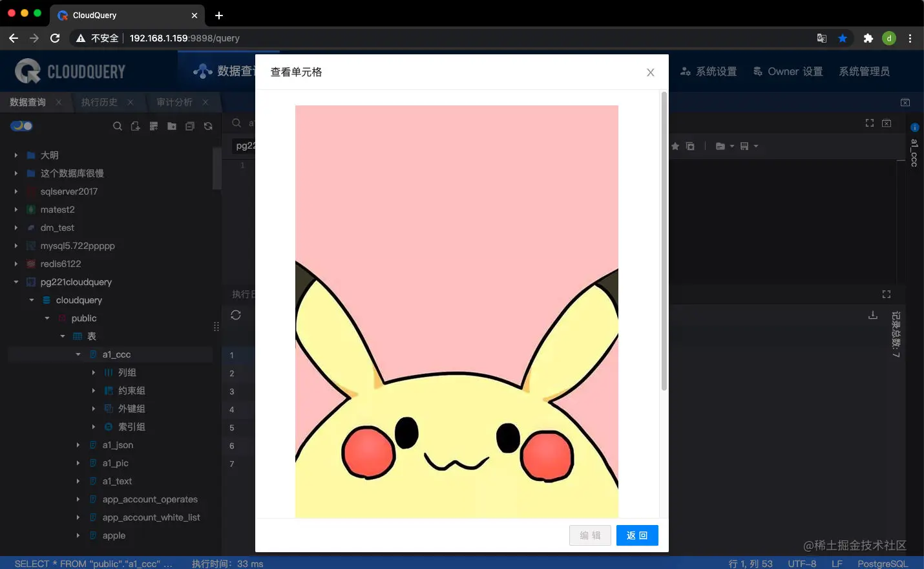Select the apple table
The image size is (924, 569).
114,535
